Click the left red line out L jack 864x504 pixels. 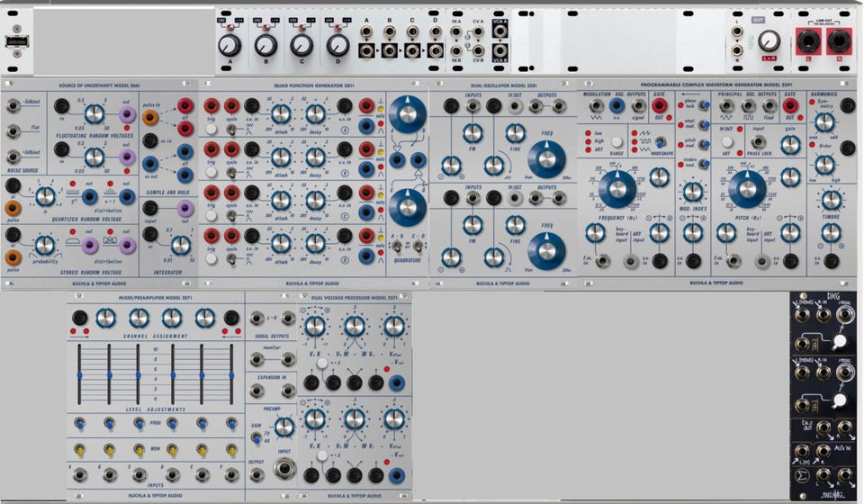pyautogui.click(x=808, y=40)
